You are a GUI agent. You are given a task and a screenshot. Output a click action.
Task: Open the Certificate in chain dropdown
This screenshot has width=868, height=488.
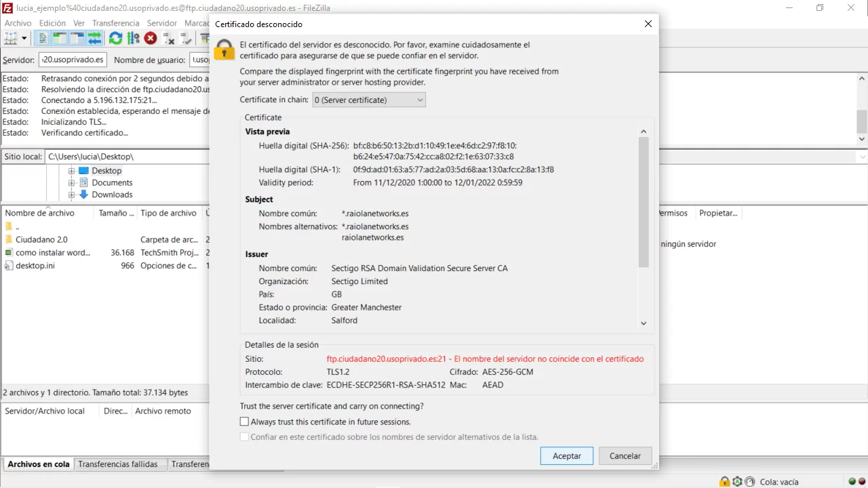click(x=369, y=100)
